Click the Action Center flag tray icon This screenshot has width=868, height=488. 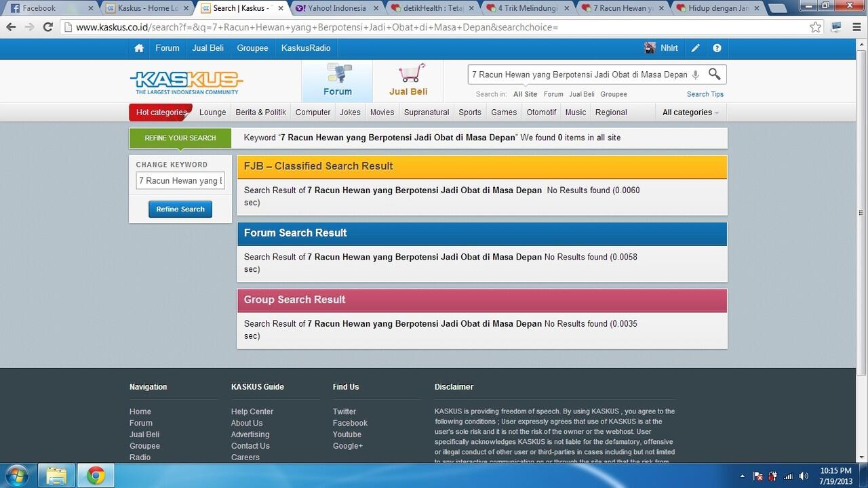(x=758, y=476)
